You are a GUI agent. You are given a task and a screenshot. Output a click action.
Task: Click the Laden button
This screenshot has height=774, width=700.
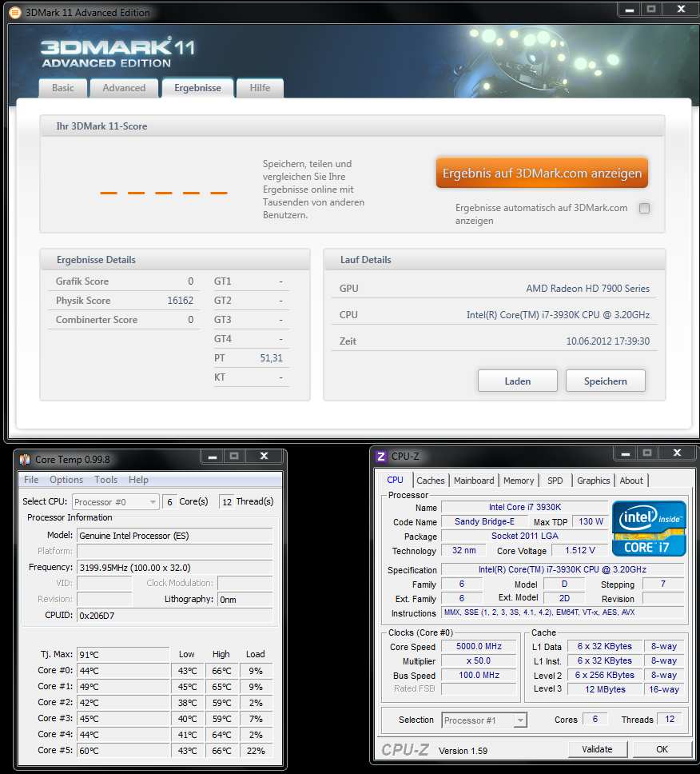coord(518,381)
